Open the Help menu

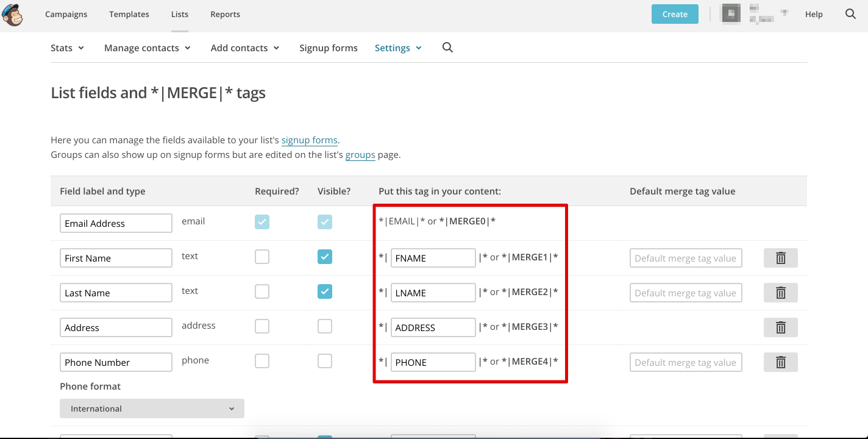point(814,14)
